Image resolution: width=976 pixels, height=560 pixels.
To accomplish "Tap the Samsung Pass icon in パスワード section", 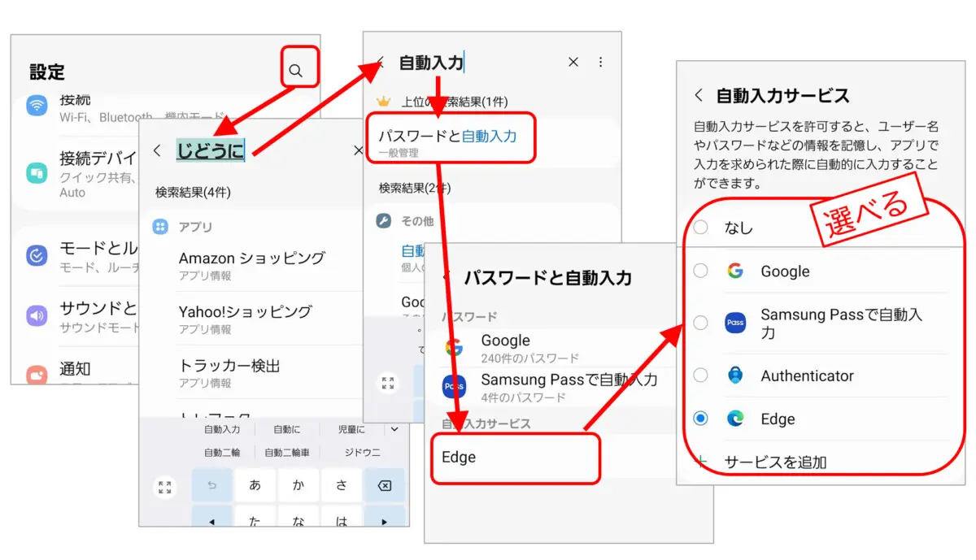I will [x=454, y=385].
